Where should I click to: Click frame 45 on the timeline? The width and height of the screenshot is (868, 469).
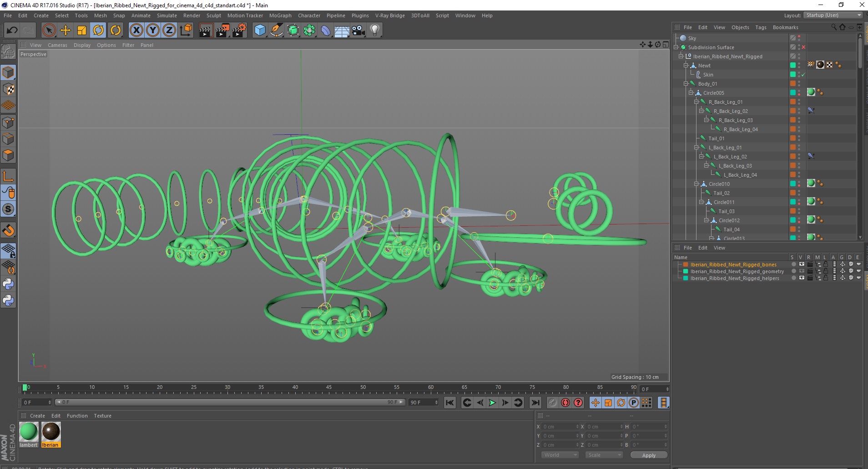pos(329,387)
